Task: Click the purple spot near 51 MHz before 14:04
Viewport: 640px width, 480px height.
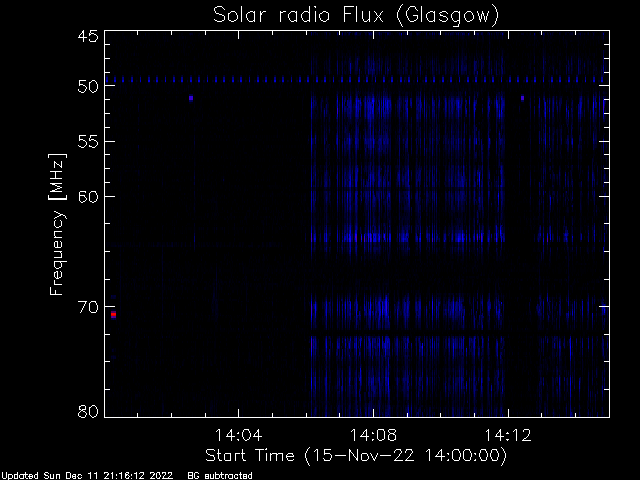Action: [x=191, y=98]
